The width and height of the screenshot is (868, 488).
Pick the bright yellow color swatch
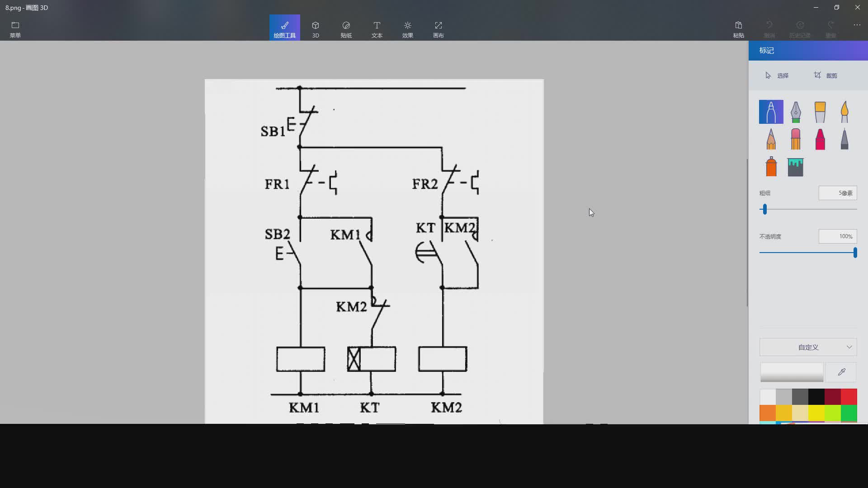(816, 413)
